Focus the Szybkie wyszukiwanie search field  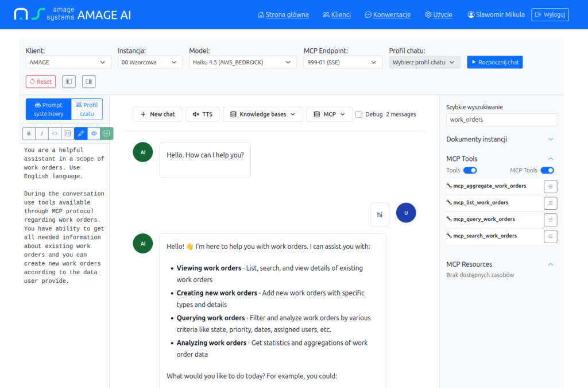click(501, 120)
